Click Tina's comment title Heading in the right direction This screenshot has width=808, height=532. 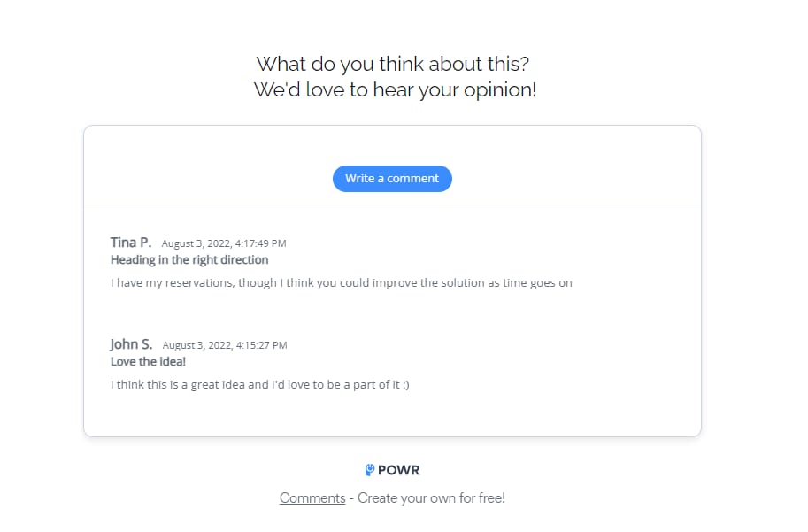point(189,259)
